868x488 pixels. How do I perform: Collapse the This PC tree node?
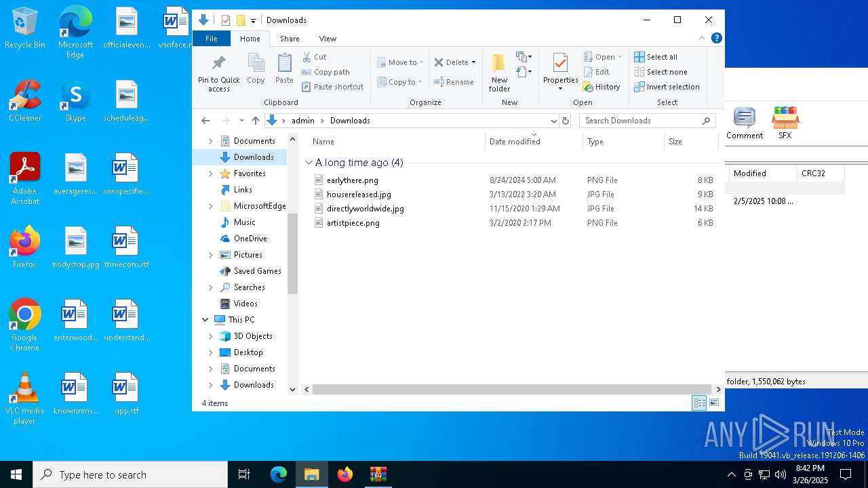coord(205,320)
